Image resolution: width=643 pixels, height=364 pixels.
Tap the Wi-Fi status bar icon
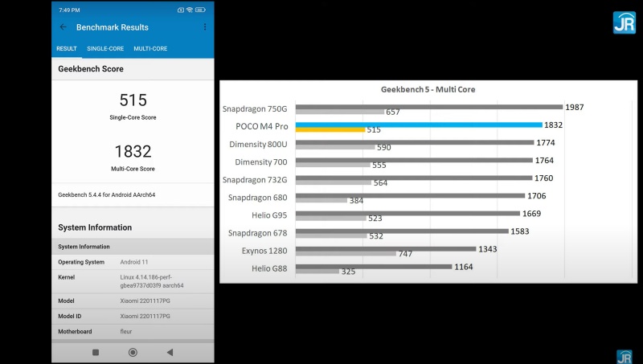click(x=189, y=10)
